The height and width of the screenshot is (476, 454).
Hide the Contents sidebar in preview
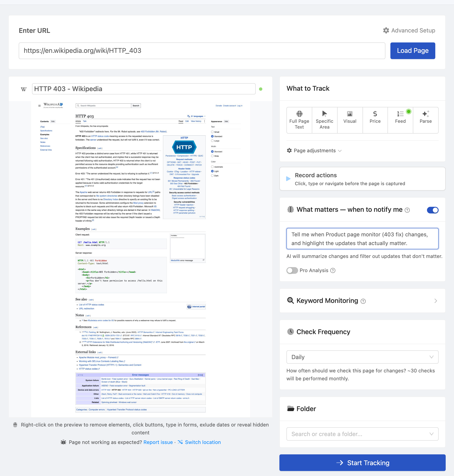[53, 121]
